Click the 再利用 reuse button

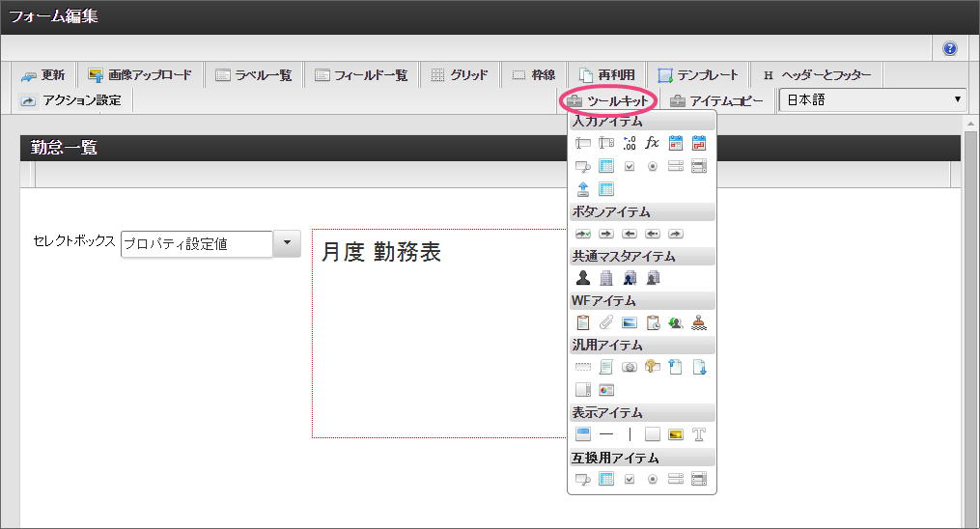(x=607, y=75)
